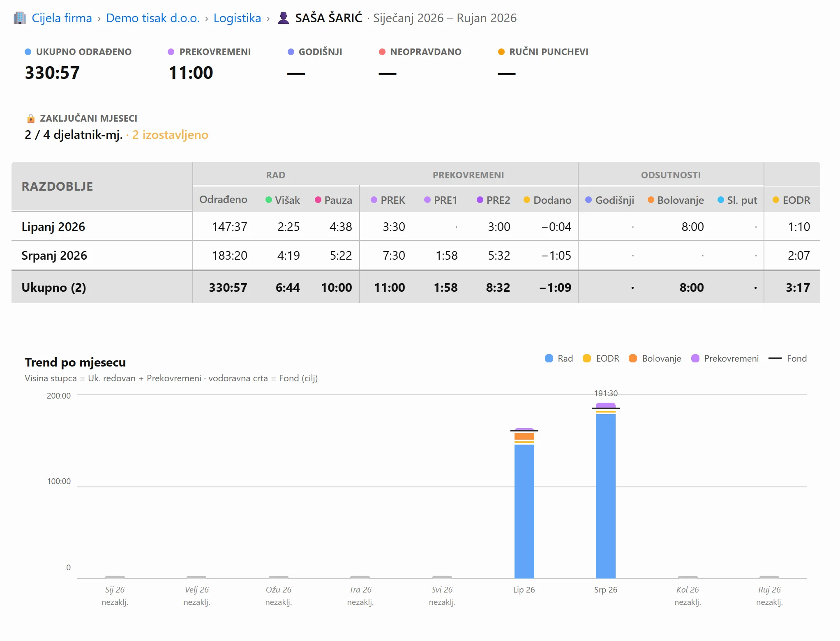Click the '2 izostavljeno' orange text
This screenshot has width=840, height=641.
tap(170, 135)
